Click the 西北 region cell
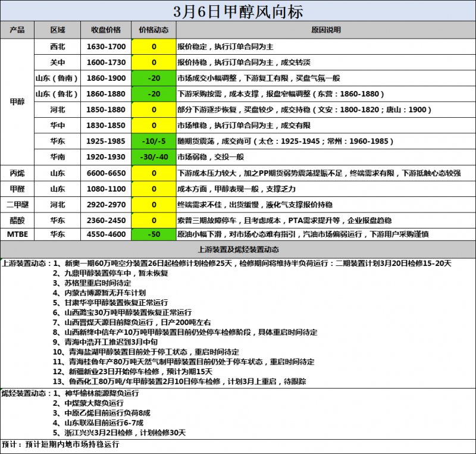The width and height of the screenshot is (476, 454). click(57, 47)
